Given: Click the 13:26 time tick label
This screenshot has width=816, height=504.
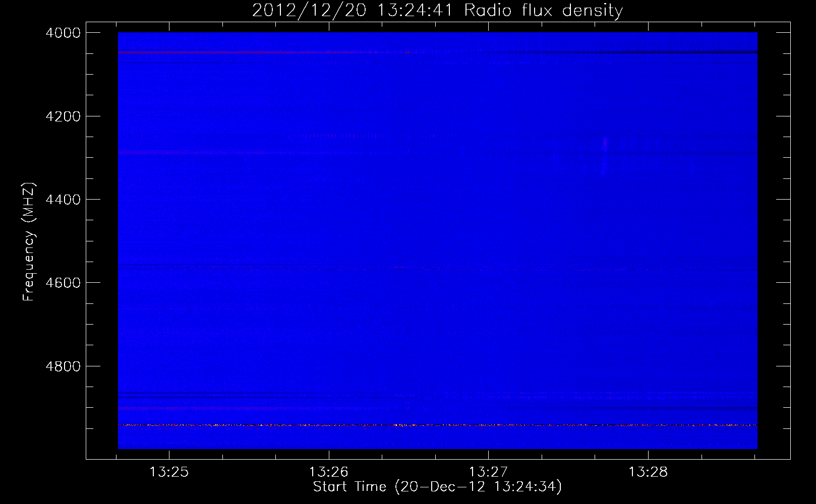Looking at the screenshot, I should point(329,472).
